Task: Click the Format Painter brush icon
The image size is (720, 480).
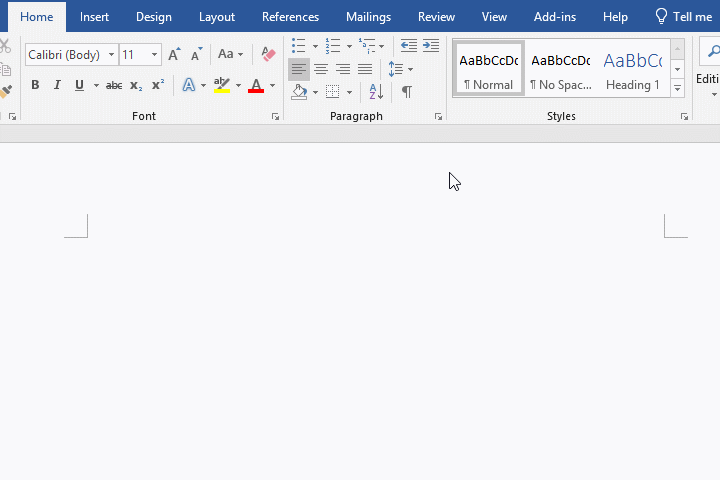Action: point(6,91)
